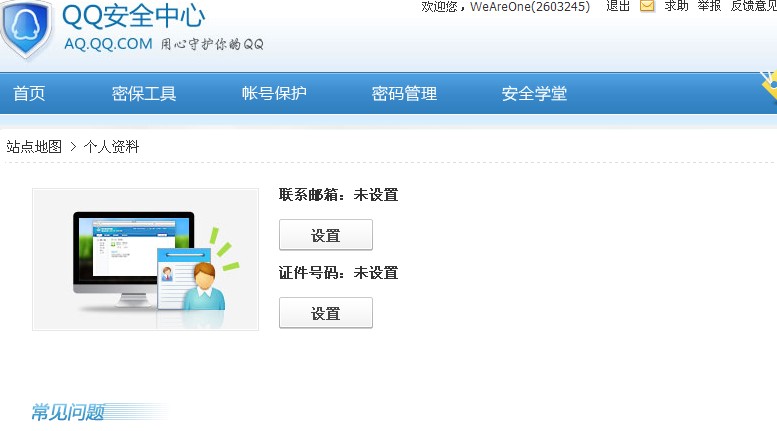The image size is (777, 431).
Task: Open the 反馈意见 feedback link
Action: [x=754, y=6]
